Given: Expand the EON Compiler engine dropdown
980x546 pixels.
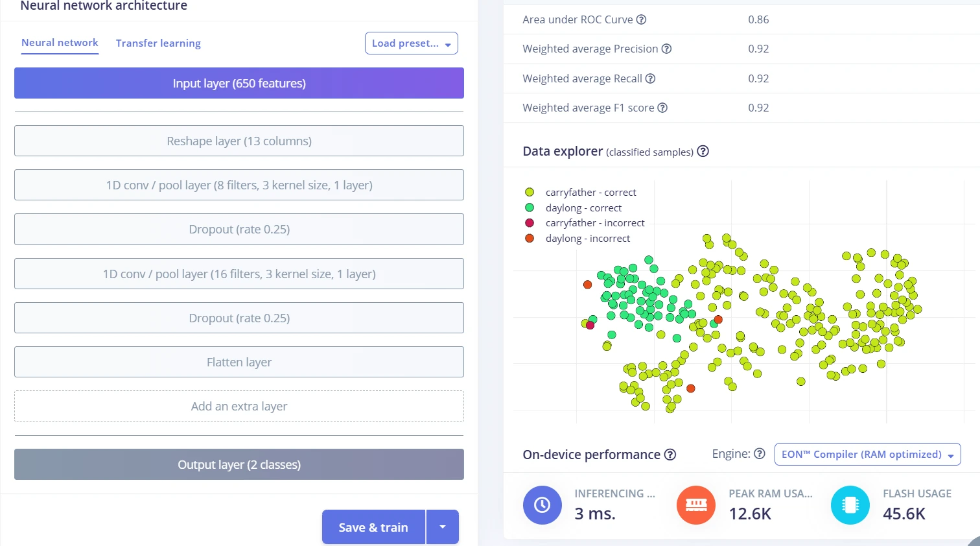Looking at the screenshot, I should (867, 454).
